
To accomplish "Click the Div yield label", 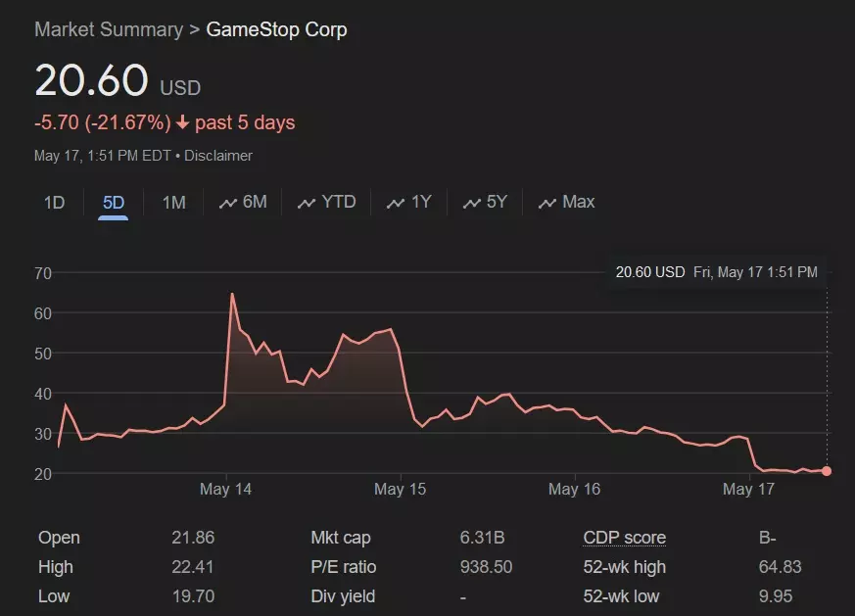I will (343, 596).
